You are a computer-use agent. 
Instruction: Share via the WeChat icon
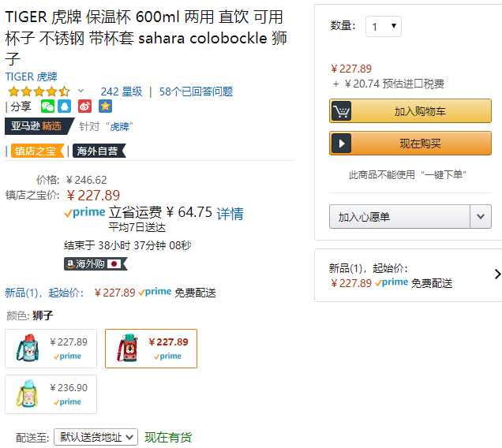(47, 106)
